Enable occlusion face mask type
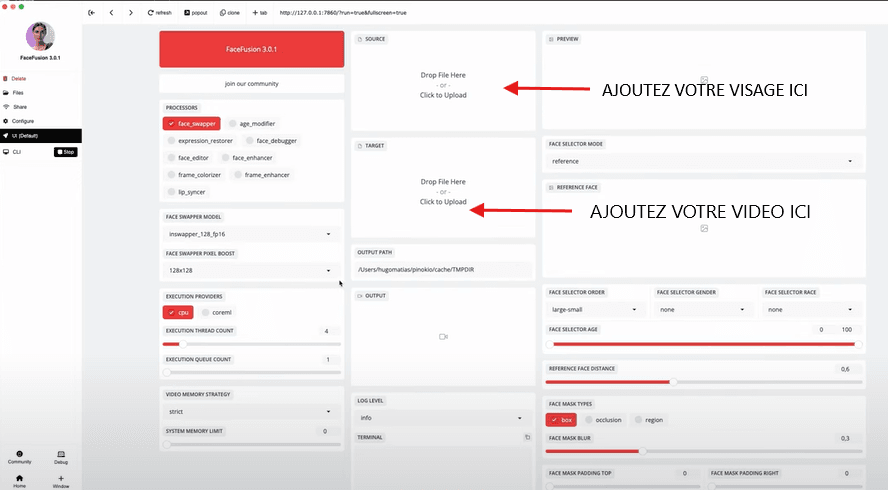888x490 pixels. (603, 420)
